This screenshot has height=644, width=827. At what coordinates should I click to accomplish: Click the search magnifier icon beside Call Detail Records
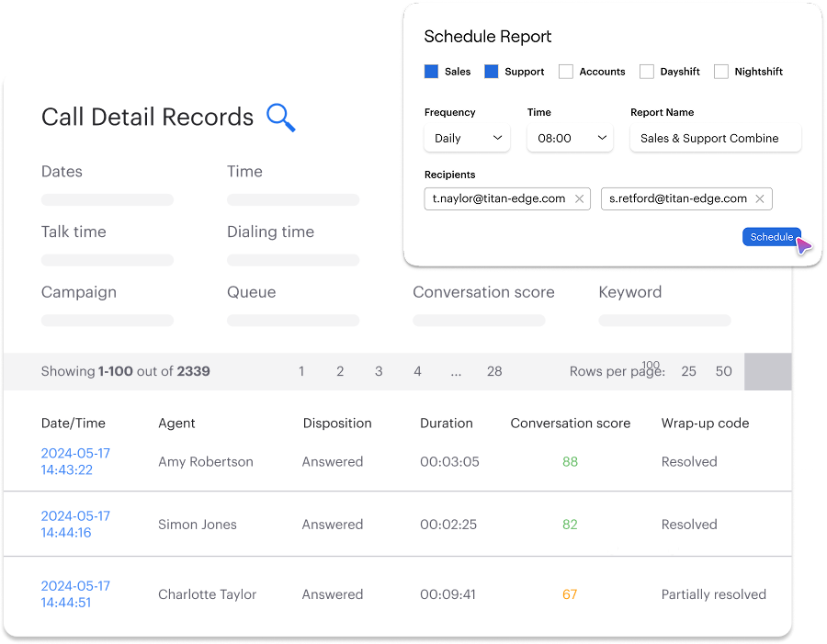[280, 118]
